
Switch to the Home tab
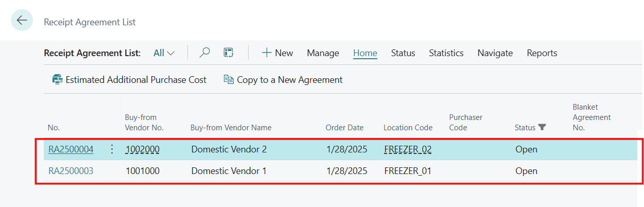click(365, 53)
